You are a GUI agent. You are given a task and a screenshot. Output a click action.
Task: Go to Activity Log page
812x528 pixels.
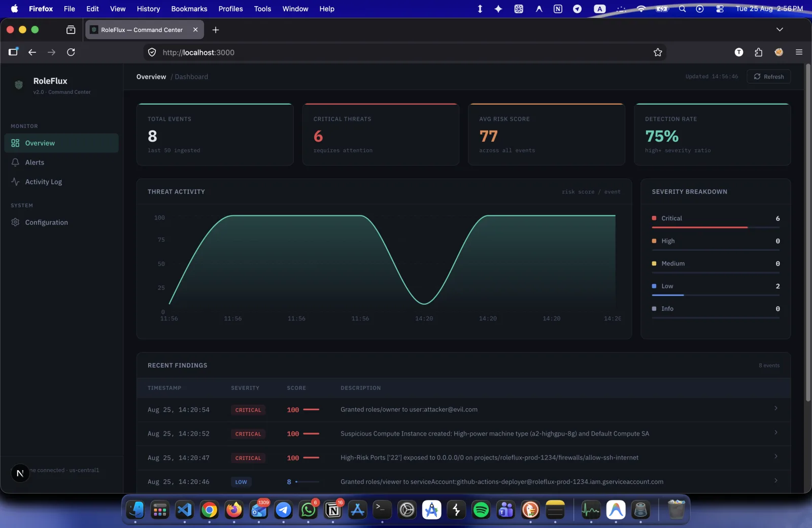[x=61, y=182]
